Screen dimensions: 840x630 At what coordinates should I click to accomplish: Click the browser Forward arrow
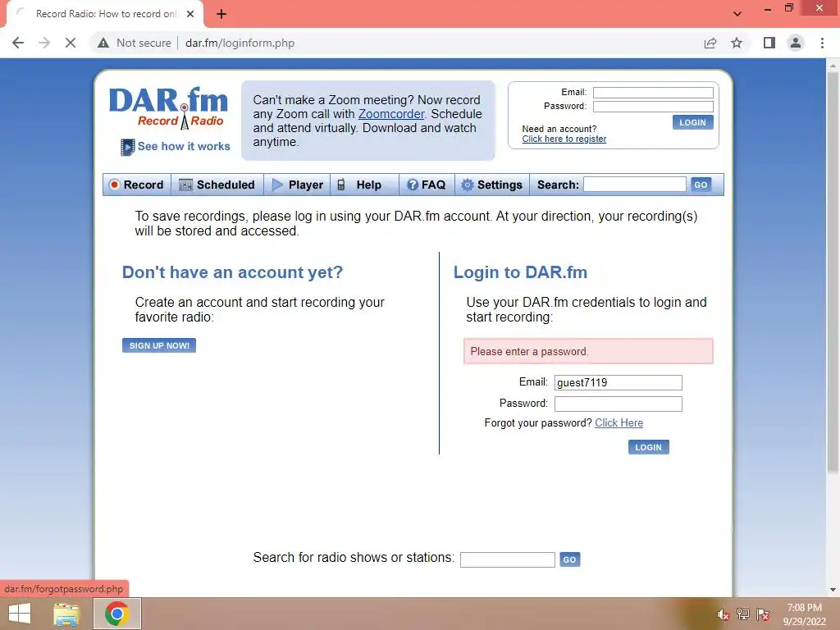click(x=44, y=43)
